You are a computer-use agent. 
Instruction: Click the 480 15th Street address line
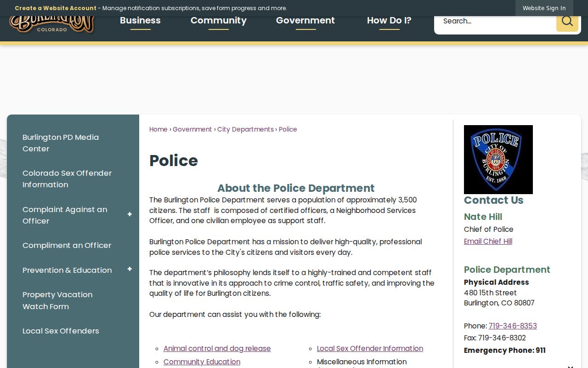[490, 293]
